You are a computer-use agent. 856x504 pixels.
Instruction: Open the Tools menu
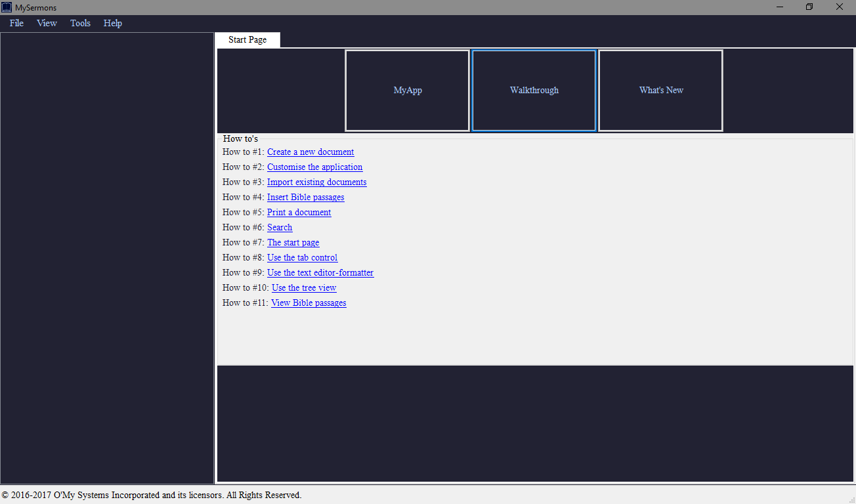[x=80, y=23]
